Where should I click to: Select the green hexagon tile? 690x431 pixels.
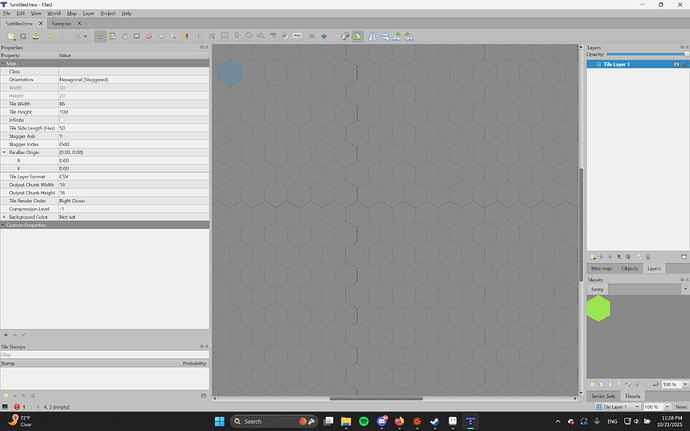coord(598,308)
